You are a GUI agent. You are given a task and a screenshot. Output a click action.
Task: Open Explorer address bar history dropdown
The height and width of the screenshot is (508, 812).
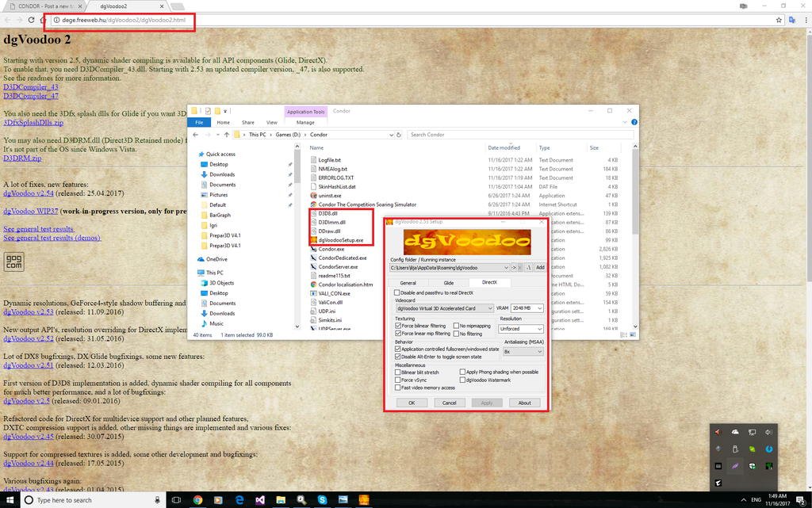coord(391,135)
